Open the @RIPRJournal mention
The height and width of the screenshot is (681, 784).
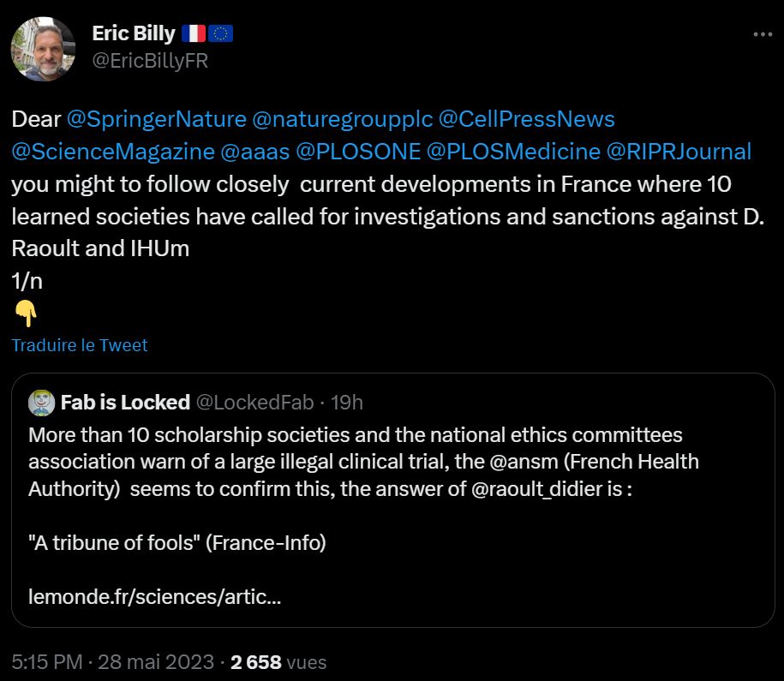(x=679, y=152)
